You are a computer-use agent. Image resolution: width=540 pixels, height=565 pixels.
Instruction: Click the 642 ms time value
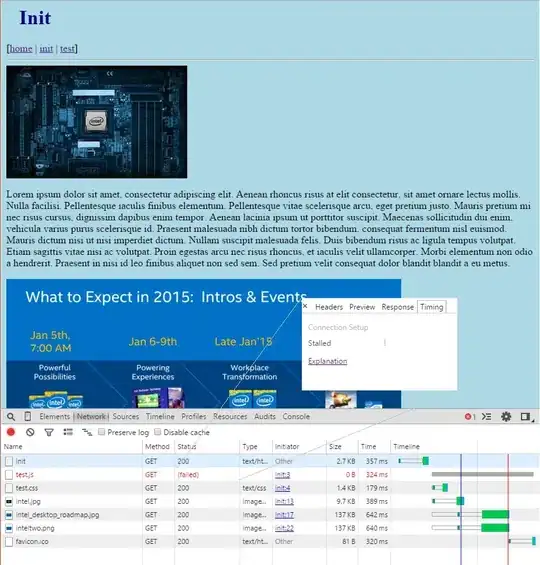coord(376,515)
